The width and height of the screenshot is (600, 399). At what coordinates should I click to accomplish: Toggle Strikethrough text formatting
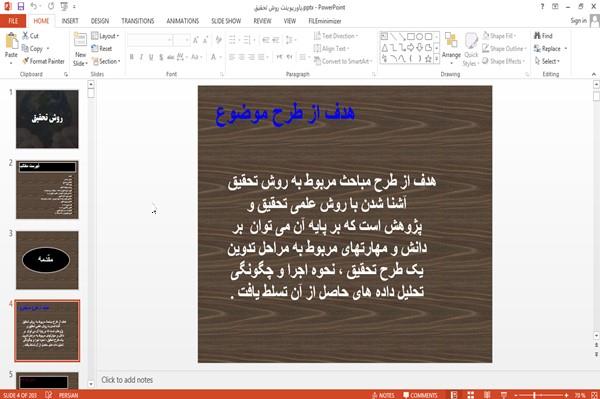coord(171,57)
